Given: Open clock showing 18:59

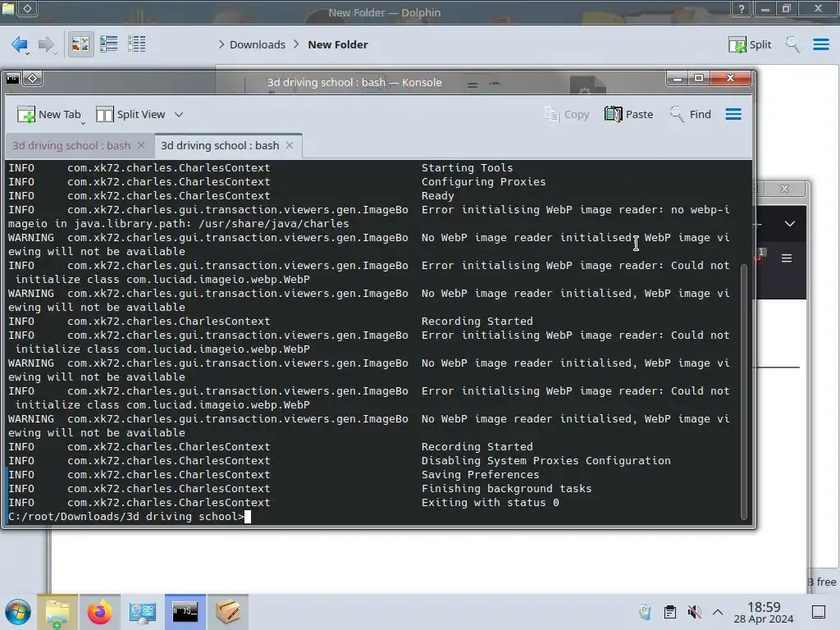Looking at the screenshot, I should [x=764, y=612].
